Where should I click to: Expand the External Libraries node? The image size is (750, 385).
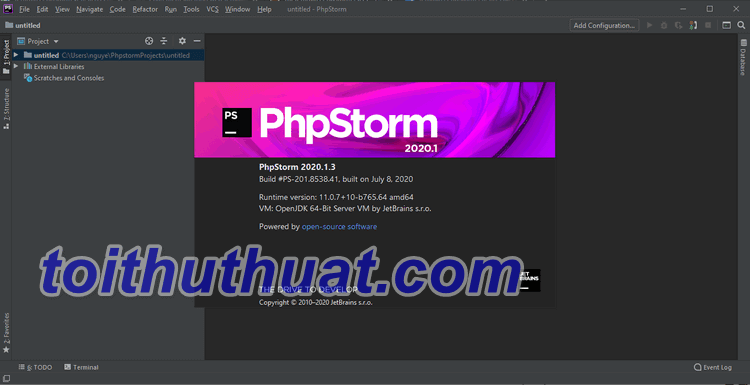(16, 66)
